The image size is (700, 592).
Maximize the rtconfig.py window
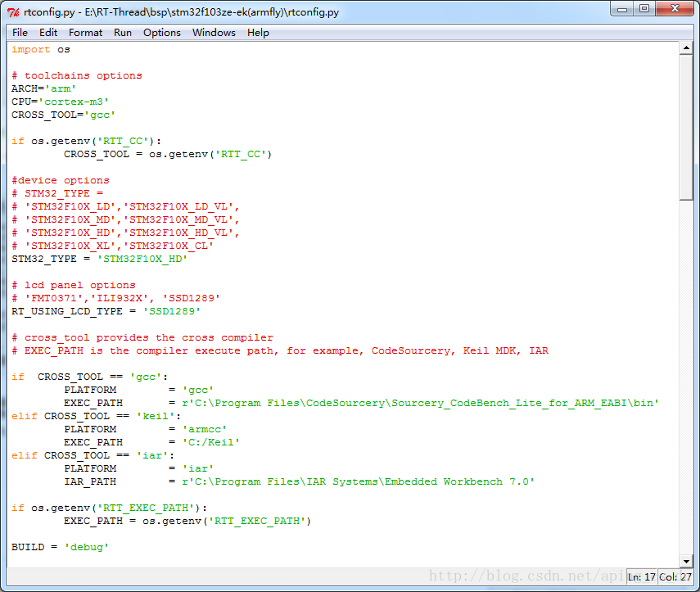(644, 8)
